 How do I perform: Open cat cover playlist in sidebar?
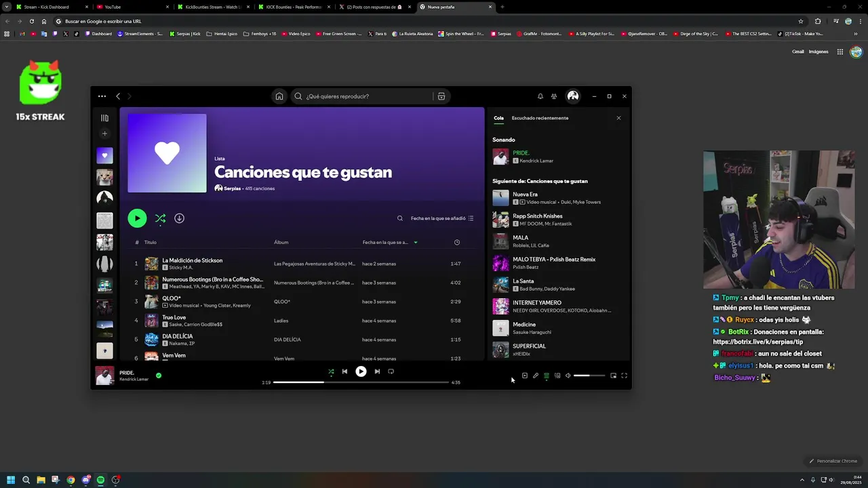click(104, 178)
